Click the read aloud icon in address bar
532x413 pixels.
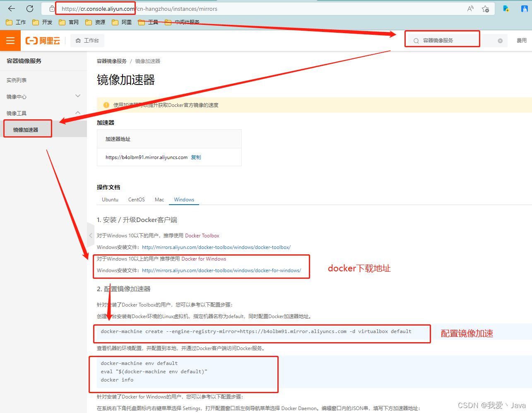point(470,9)
